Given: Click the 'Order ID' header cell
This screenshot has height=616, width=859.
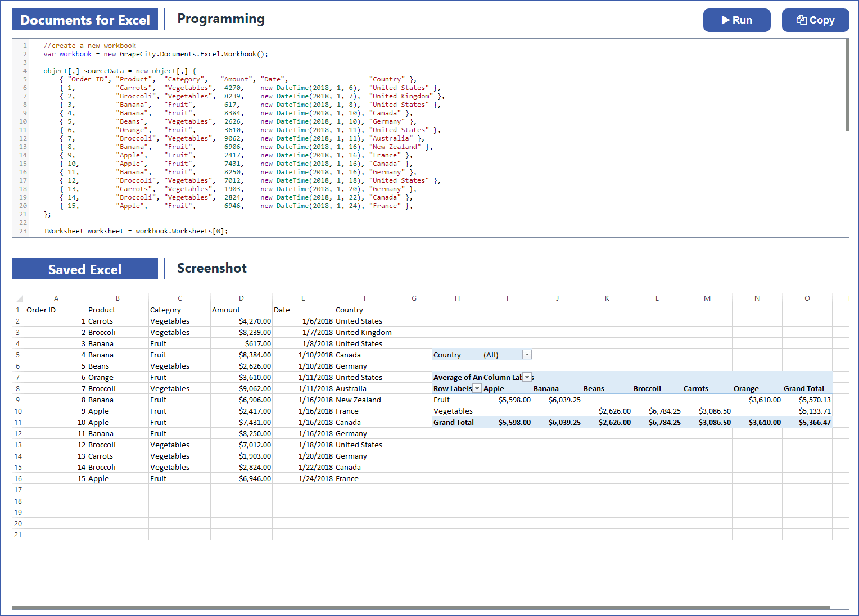Looking at the screenshot, I should pyautogui.click(x=56, y=310).
